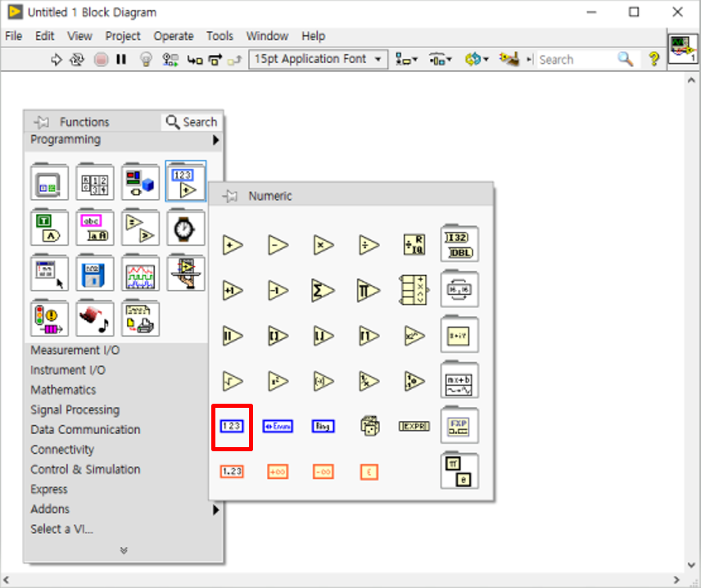Screen dimensions: 701x588
Task: Pin the Numeric palette with thumbtack
Action: (230, 196)
